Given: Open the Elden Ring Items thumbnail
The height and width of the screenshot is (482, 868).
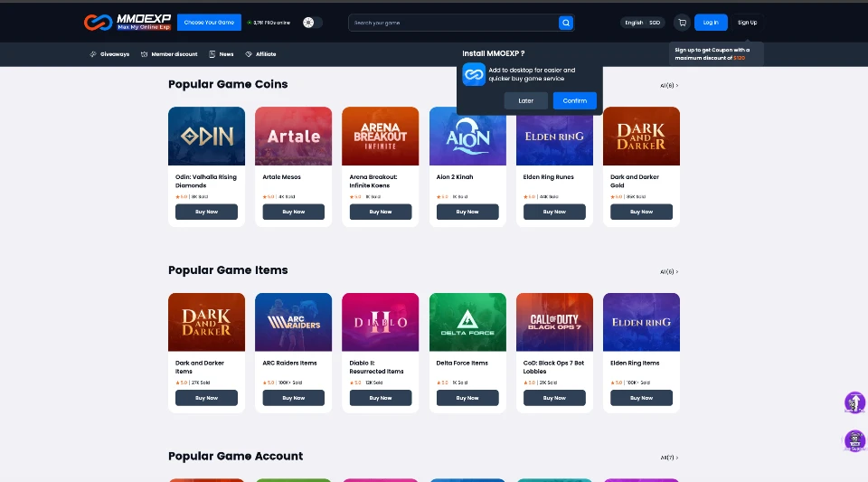Looking at the screenshot, I should pyautogui.click(x=641, y=322).
